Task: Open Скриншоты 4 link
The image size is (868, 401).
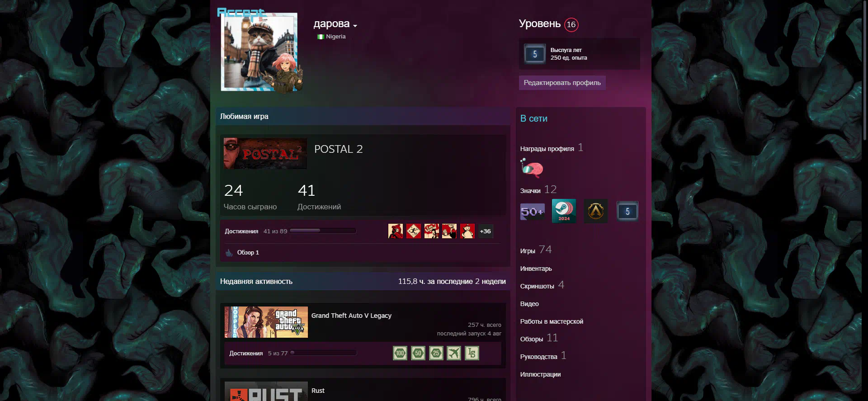Action: coord(542,285)
